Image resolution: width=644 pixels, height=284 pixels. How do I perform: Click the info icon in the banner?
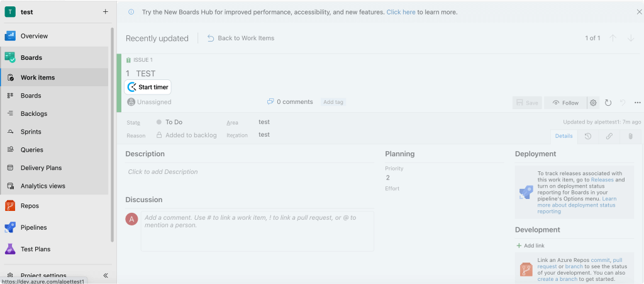131,12
